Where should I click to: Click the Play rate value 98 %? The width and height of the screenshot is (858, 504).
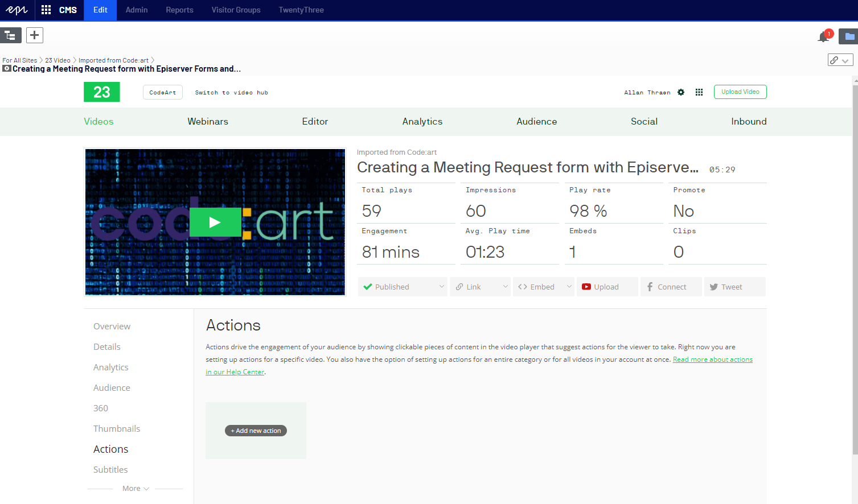click(x=588, y=211)
